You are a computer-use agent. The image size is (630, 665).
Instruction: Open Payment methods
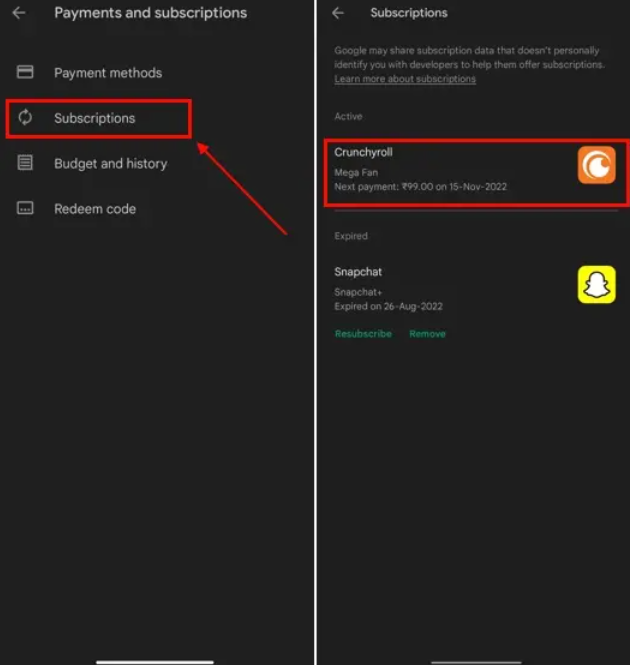pos(108,73)
